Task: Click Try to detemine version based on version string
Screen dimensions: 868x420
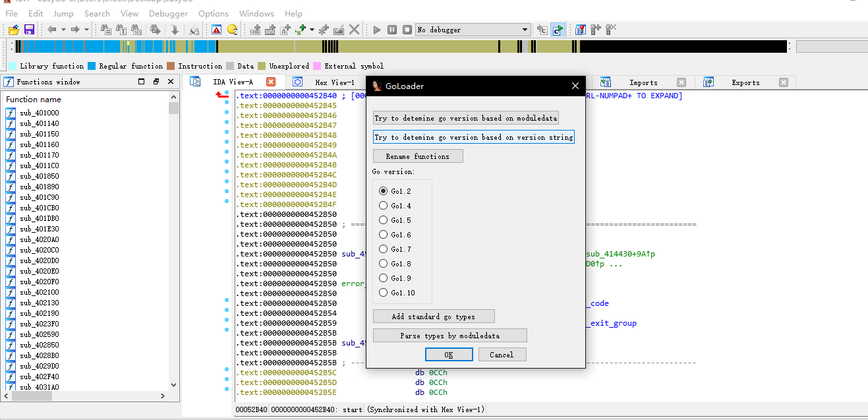Action: tap(474, 137)
